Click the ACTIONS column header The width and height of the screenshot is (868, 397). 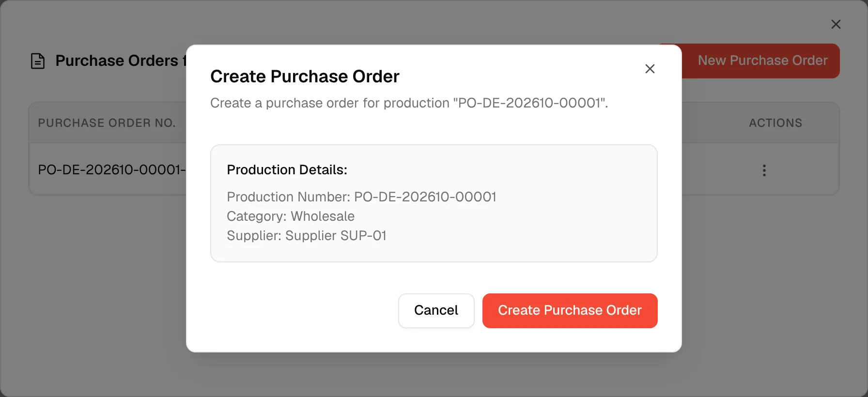775,123
